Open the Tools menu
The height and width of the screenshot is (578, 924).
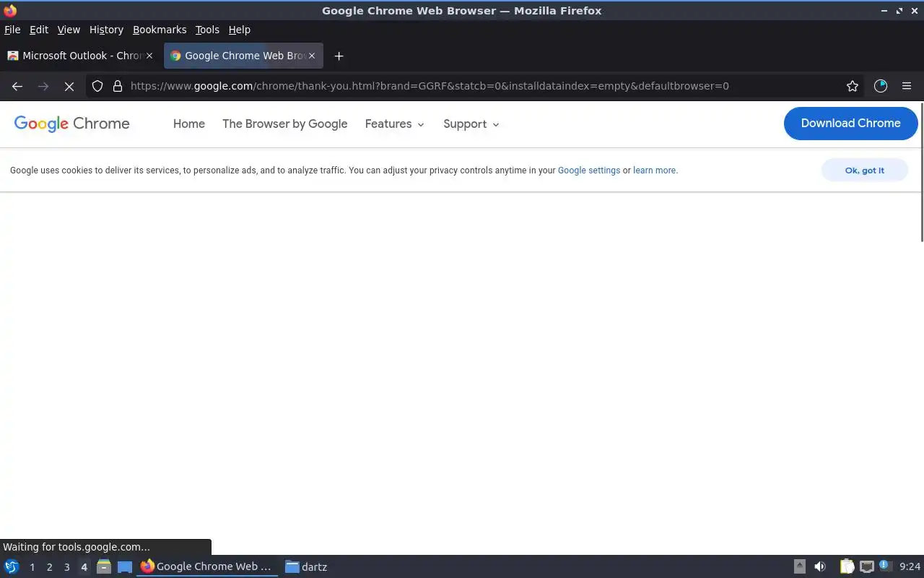[x=207, y=30]
